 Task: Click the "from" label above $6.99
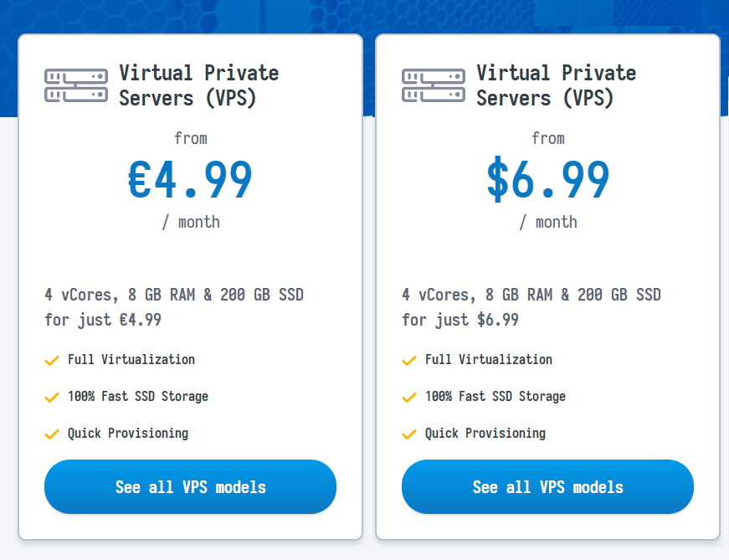(x=547, y=138)
